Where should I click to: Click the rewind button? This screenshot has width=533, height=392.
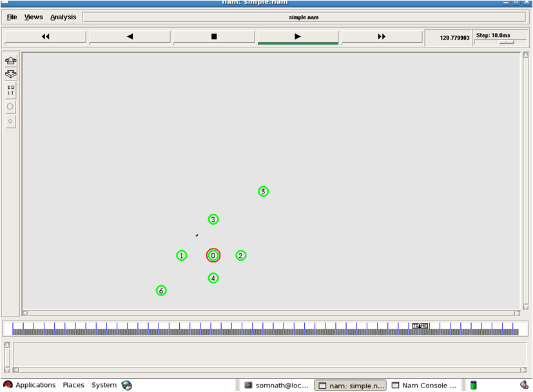45,37
